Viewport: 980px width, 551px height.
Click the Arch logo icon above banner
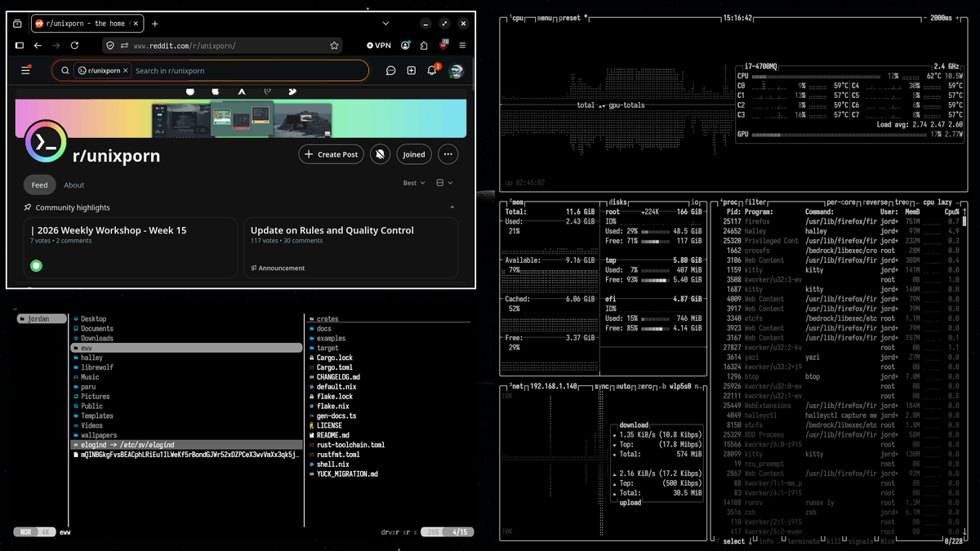click(242, 91)
